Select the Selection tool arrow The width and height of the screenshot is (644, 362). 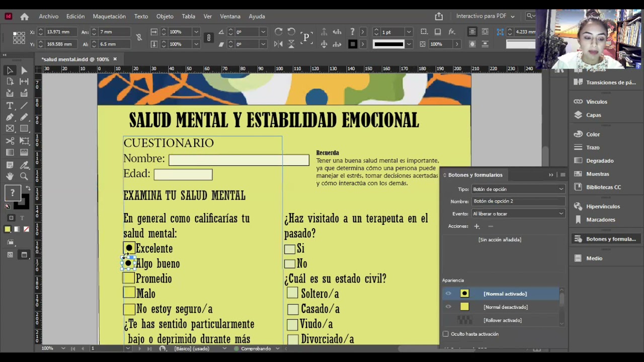(10, 70)
